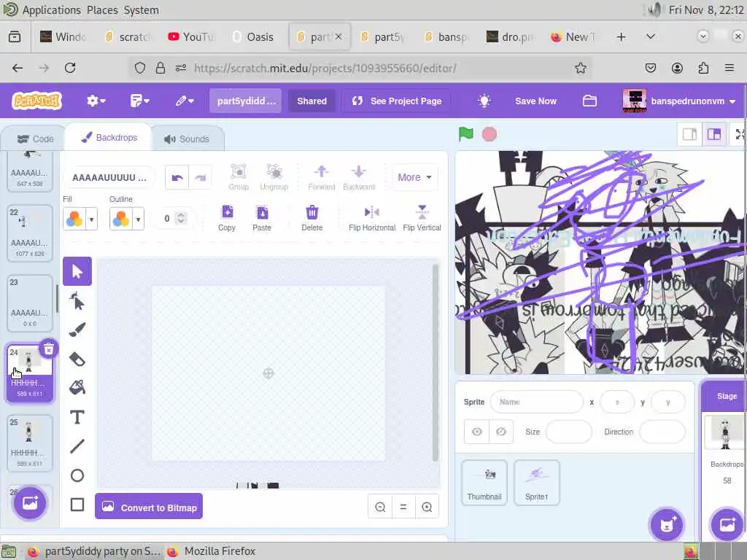Viewport: 747px width, 560px height.
Task: Select the Eraser tool
Action: tap(77, 359)
